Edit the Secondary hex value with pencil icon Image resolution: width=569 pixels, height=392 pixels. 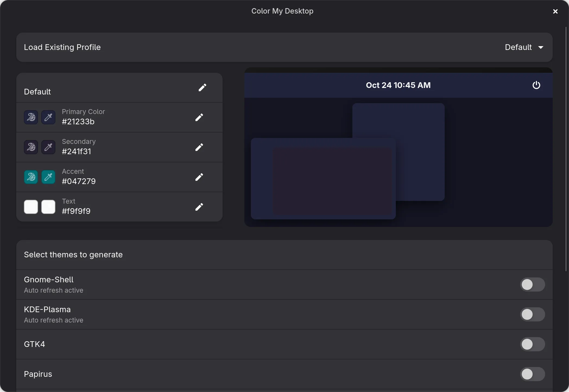[x=199, y=147]
